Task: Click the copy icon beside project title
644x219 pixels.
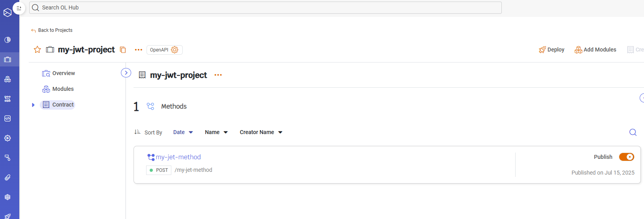Action: coord(123,50)
